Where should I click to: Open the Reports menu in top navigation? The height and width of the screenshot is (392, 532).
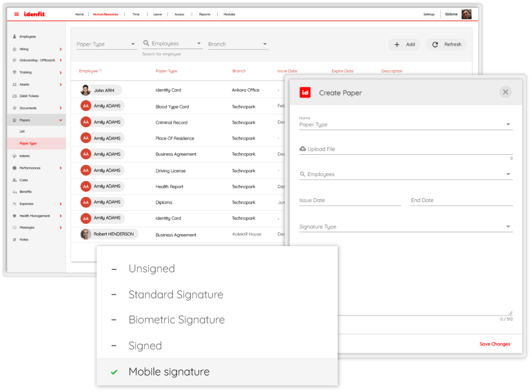(x=205, y=15)
